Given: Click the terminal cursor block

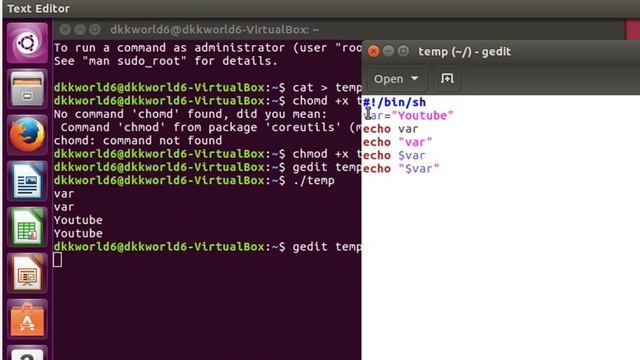Looking at the screenshot, I should (58, 260).
